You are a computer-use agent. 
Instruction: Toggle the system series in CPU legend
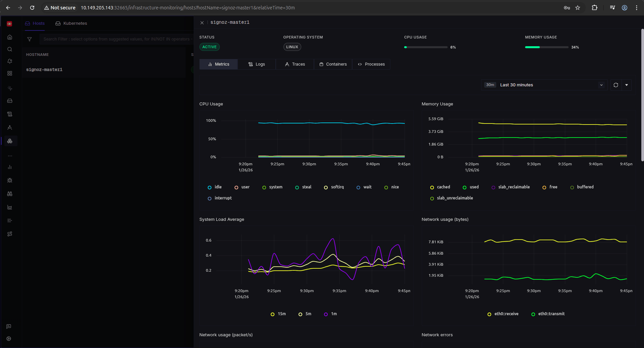pos(272,187)
